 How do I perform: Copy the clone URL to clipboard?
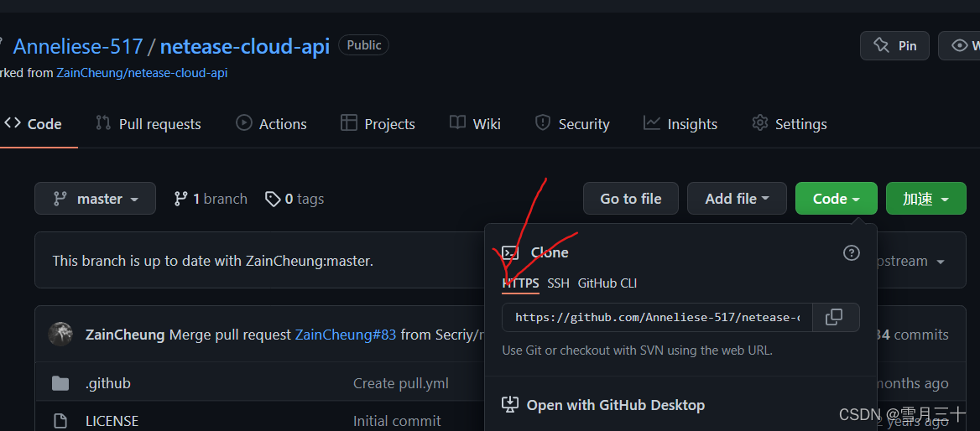point(836,317)
